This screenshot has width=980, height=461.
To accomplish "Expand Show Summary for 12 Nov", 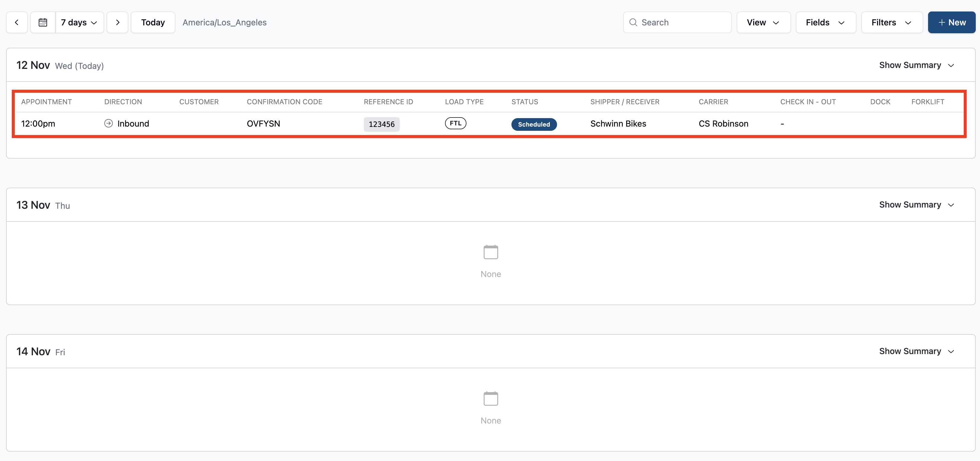I will tap(917, 65).
